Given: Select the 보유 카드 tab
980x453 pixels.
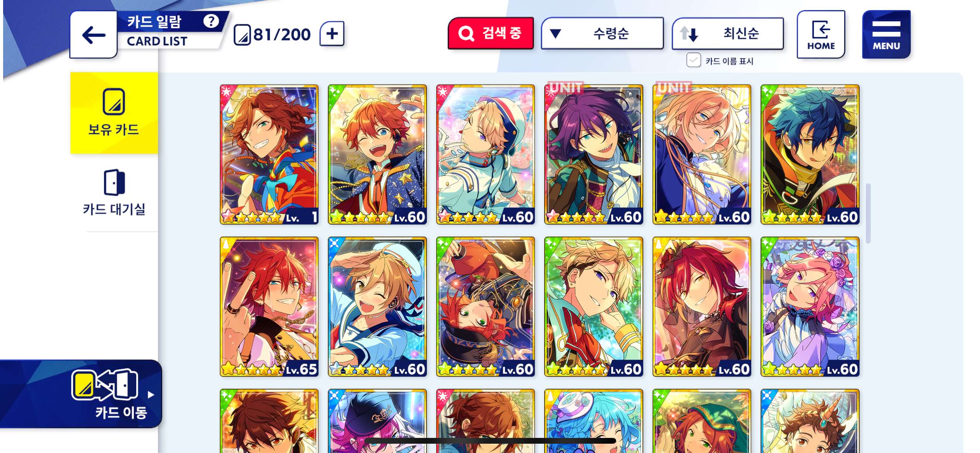Looking at the screenshot, I should (x=114, y=113).
